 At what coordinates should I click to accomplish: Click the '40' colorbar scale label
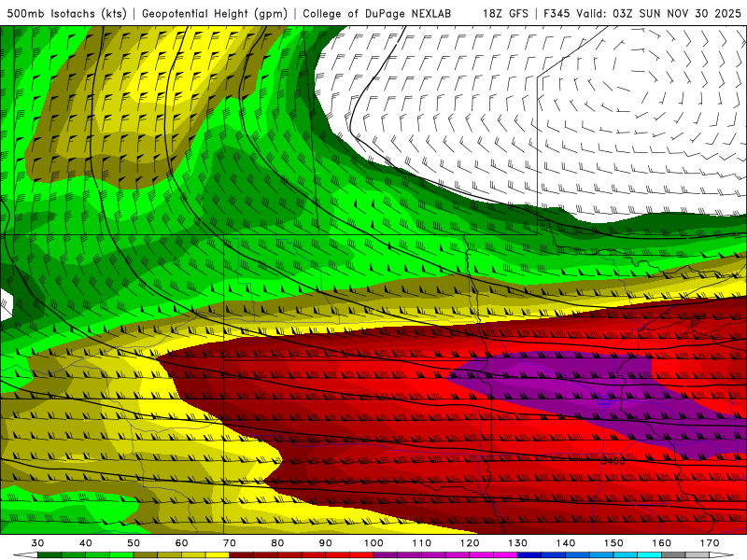(x=86, y=543)
